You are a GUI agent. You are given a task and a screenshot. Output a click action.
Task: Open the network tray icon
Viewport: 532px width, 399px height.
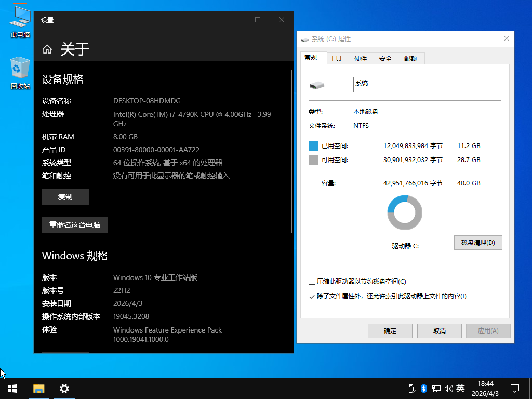436,389
